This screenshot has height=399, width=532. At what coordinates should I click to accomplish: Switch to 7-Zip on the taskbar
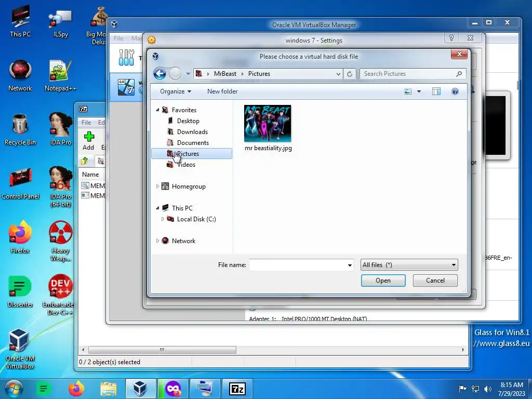point(237,389)
